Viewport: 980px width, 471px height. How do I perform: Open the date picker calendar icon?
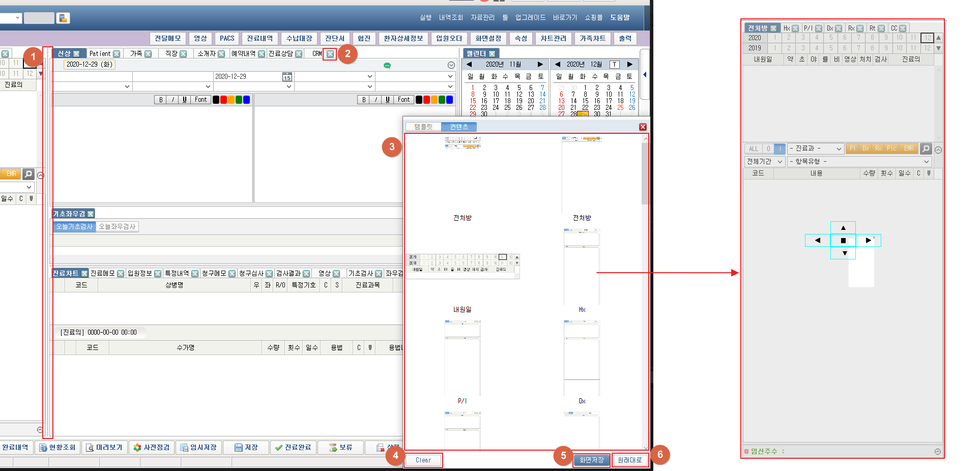[x=287, y=77]
